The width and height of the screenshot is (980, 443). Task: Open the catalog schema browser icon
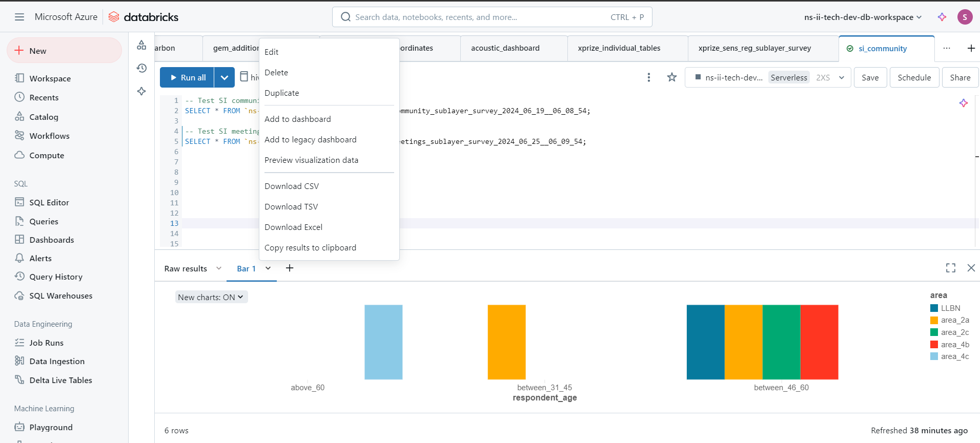141,45
